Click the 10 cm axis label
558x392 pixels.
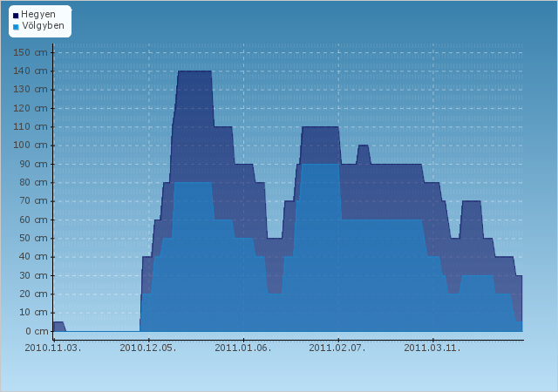pos(33,313)
